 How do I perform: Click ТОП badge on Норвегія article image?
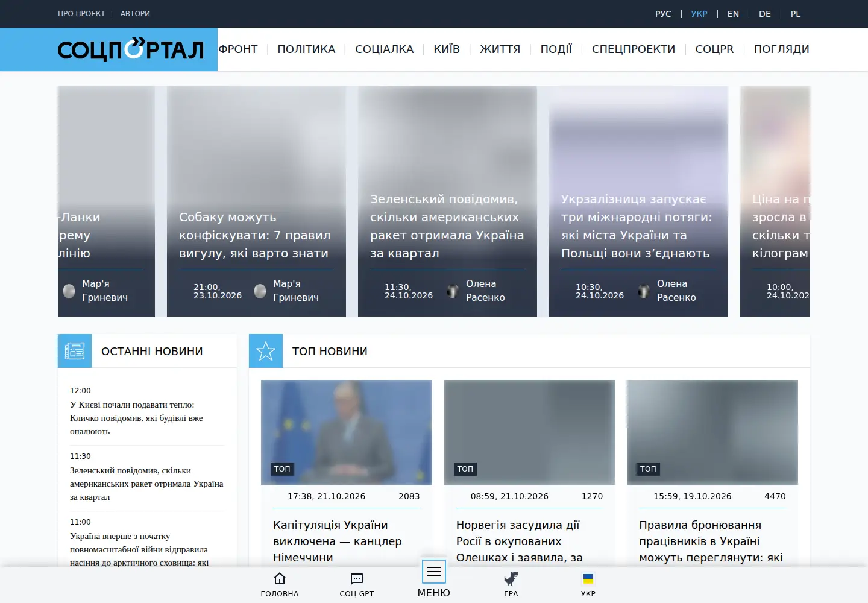click(x=465, y=469)
